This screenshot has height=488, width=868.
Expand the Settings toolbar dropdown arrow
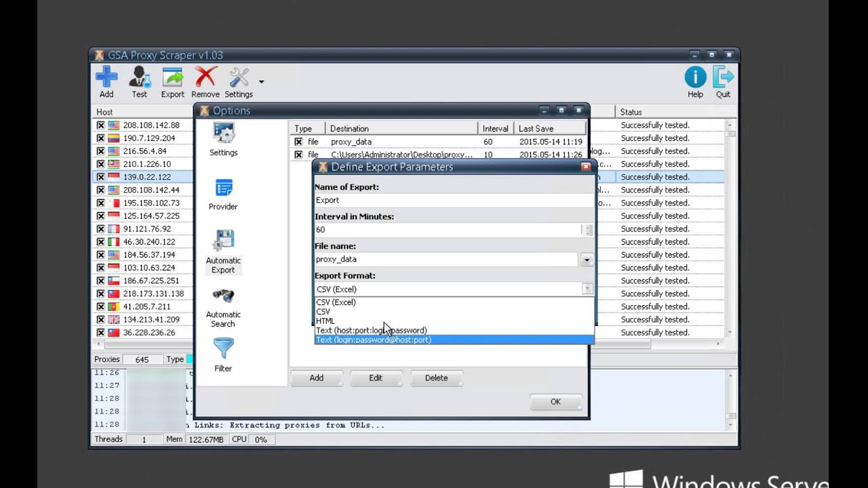(261, 82)
